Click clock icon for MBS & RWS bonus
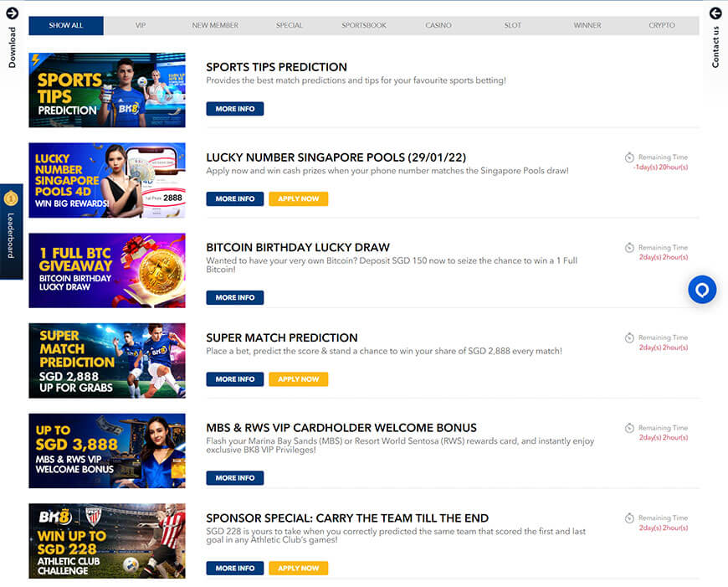728x587 pixels. 629,428
